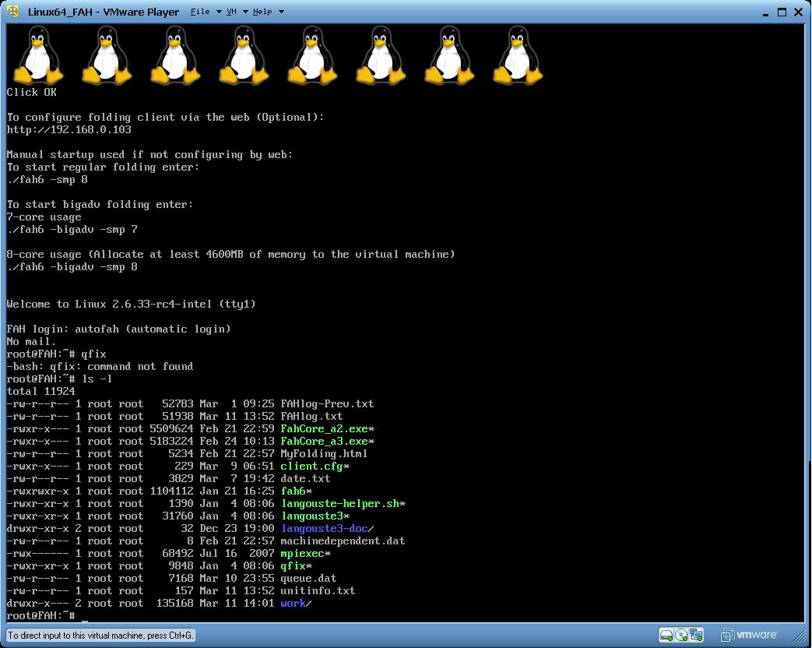The image size is (812, 648).
Task: Click the date.txt file name
Action: 305,479
